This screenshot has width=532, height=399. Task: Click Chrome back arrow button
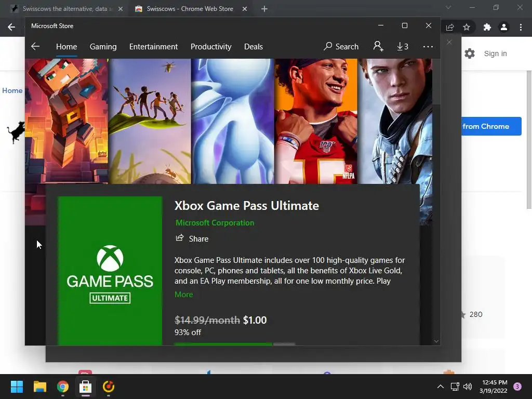(11, 27)
